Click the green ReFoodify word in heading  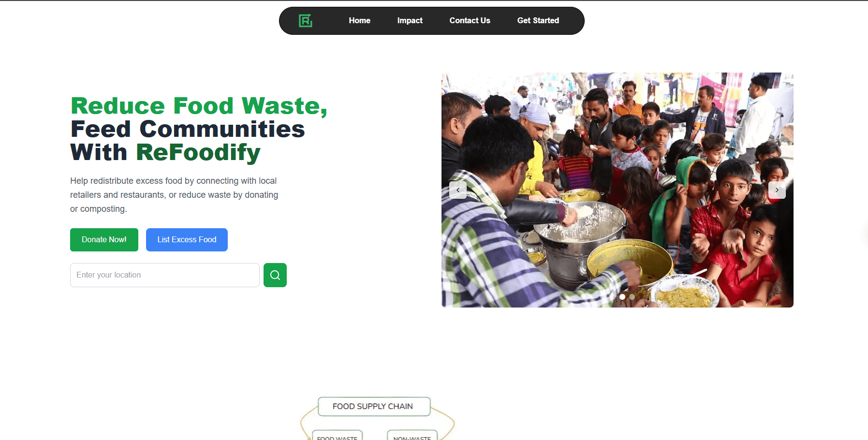pyautogui.click(x=198, y=152)
